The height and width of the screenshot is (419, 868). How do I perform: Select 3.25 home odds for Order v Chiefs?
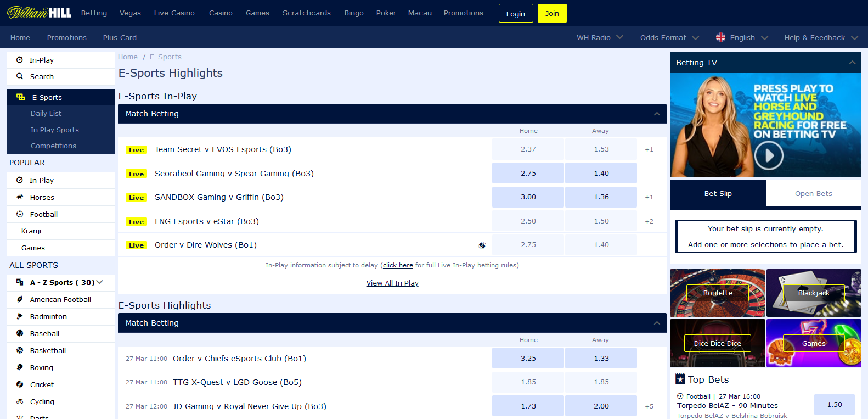point(528,358)
